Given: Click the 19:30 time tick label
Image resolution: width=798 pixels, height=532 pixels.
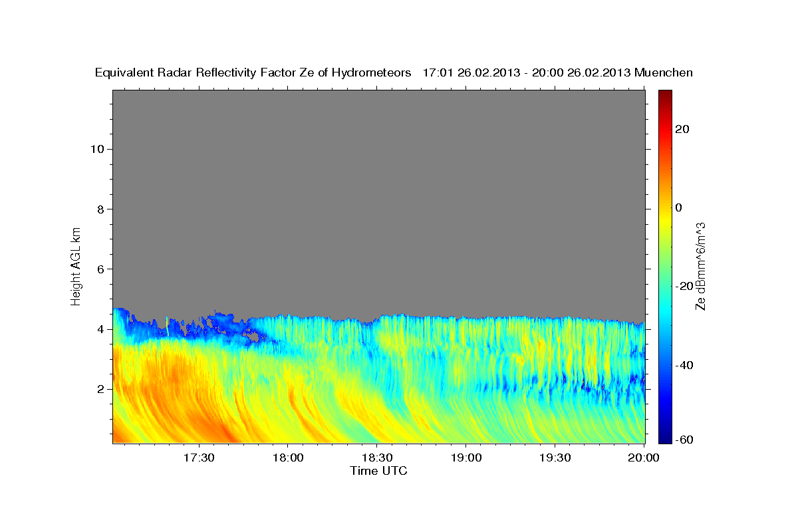Looking at the screenshot, I should point(555,458).
